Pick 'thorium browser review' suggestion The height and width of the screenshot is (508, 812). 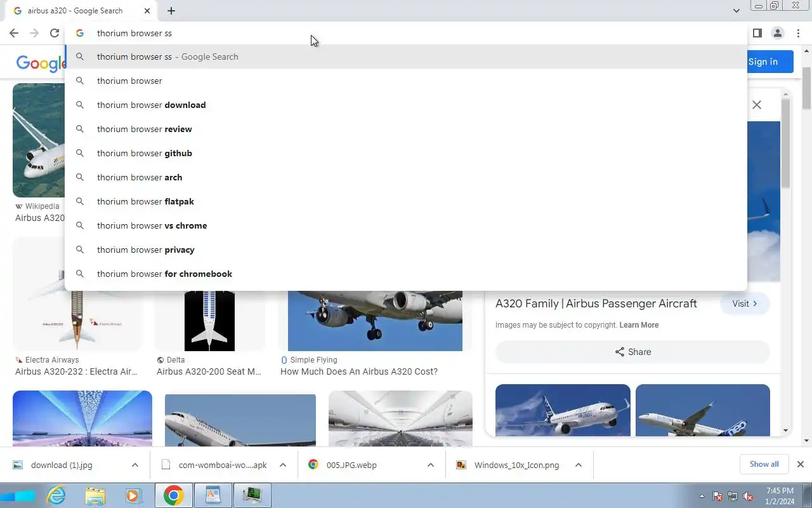[406, 129]
